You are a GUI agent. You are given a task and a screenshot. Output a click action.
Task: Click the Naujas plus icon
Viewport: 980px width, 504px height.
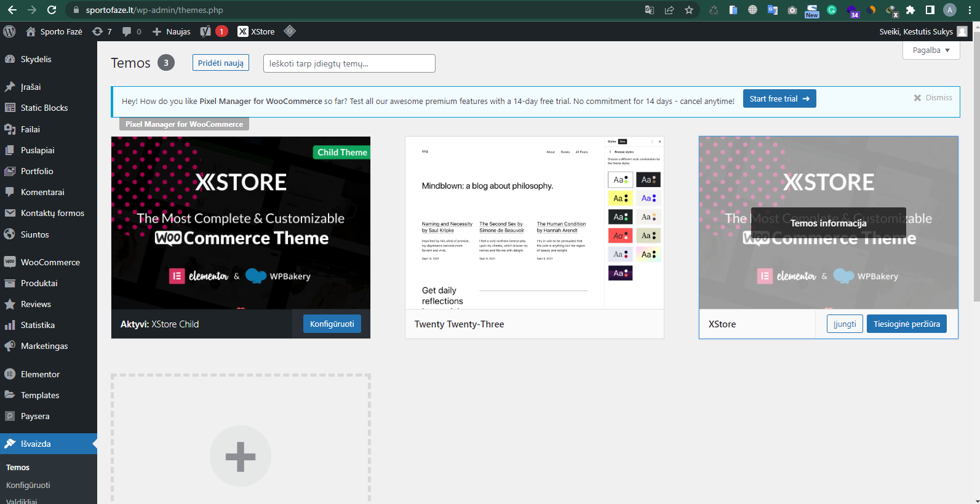157,31
